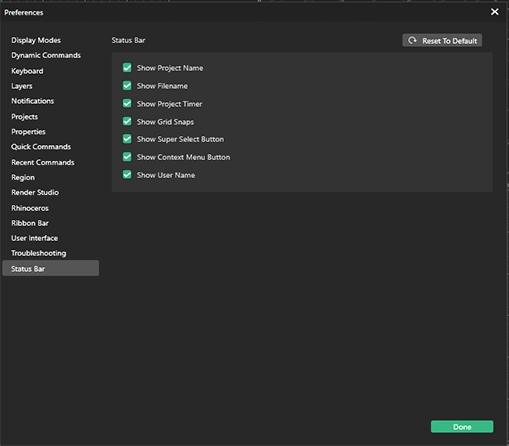Viewport: 509px width, 446px height.
Task: Open Render Studio settings
Action: [35, 192]
